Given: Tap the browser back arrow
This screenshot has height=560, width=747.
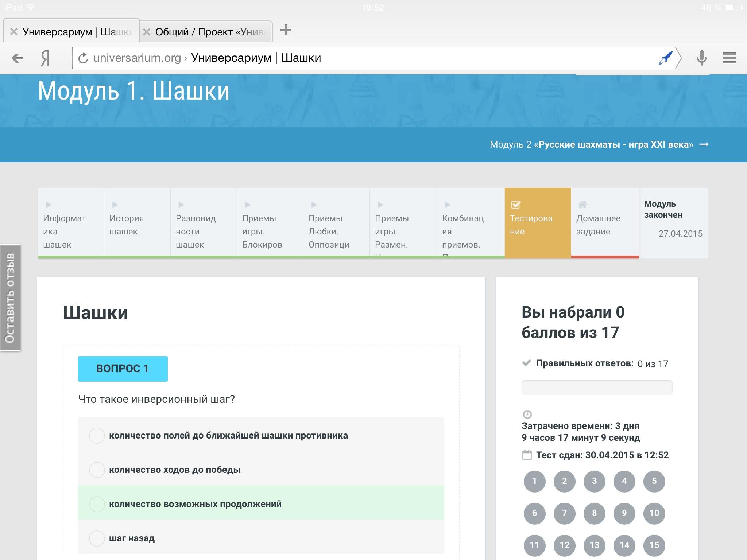Looking at the screenshot, I should [17, 58].
